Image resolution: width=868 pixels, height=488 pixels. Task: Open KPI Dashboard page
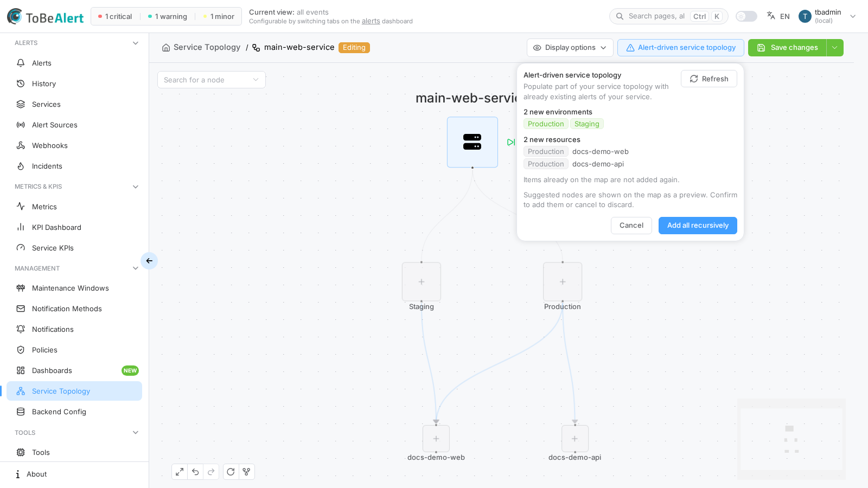74,227
